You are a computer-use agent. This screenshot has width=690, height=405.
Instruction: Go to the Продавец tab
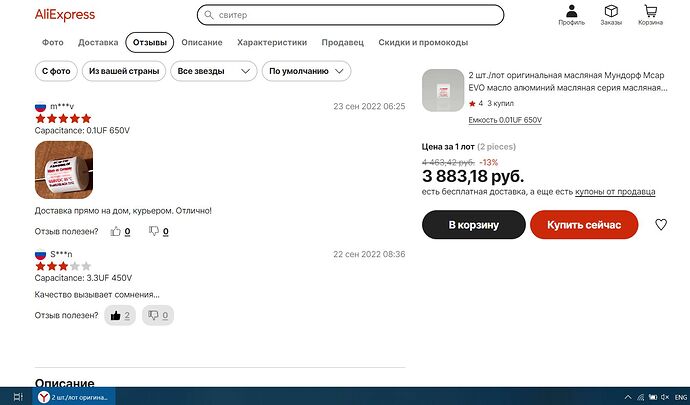coord(342,43)
